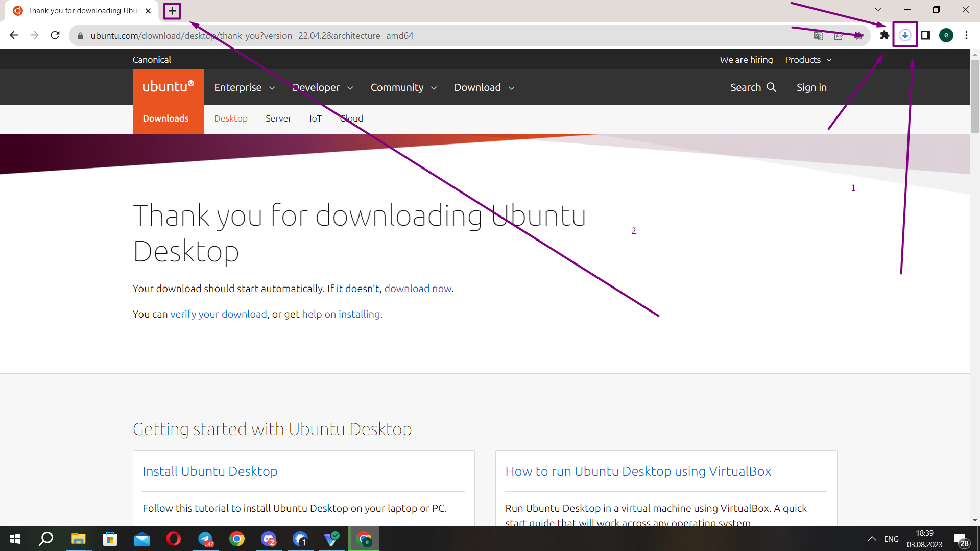Viewport: 980px width, 551px height.
Task: Open Microsoft Store from taskbar
Action: pos(110,539)
